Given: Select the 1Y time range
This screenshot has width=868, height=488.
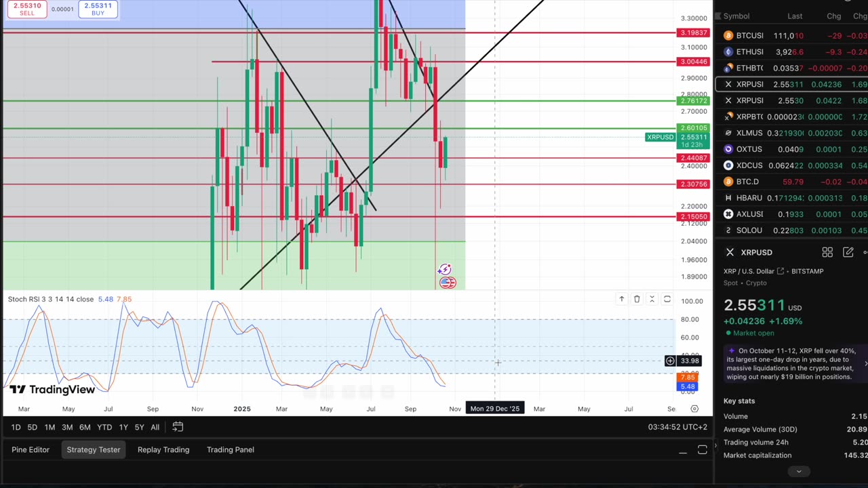Looking at the screenshot, I should tap(123, 427).
